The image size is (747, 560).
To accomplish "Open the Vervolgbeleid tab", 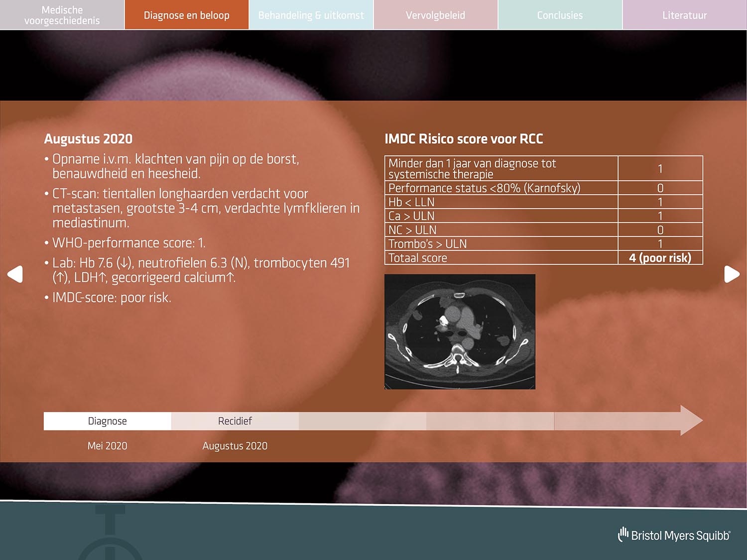I will click(436, 15).
